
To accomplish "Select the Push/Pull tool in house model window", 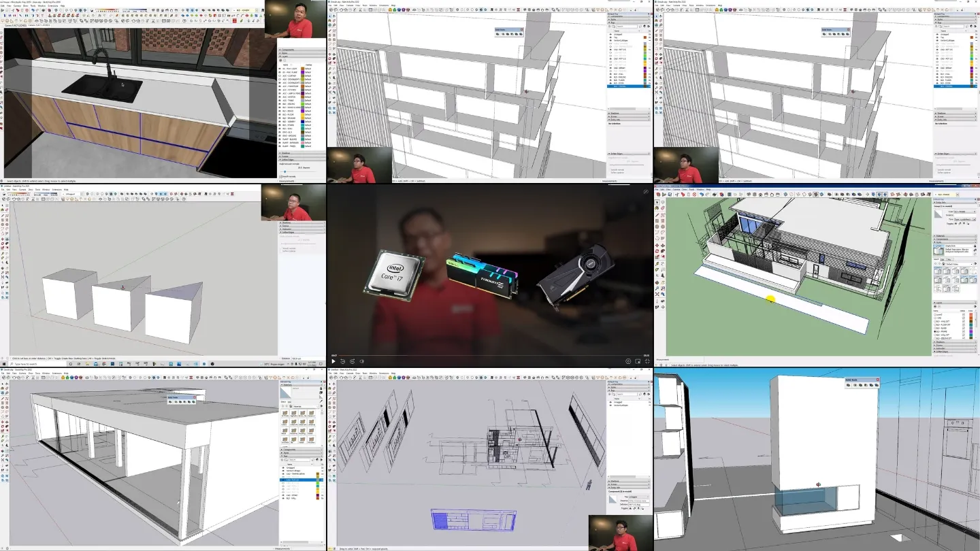I will click(663, 245).
